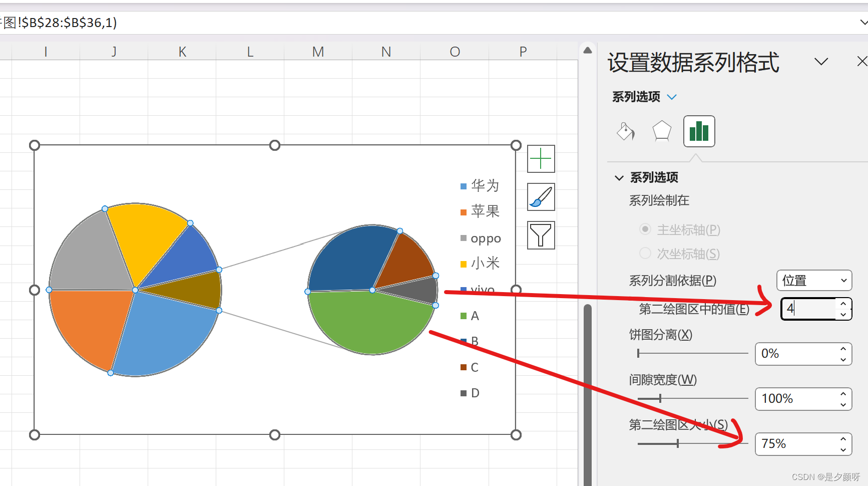Increase 间隙宽度 with up arrow
Screen dimensions: 868x486
843,394
